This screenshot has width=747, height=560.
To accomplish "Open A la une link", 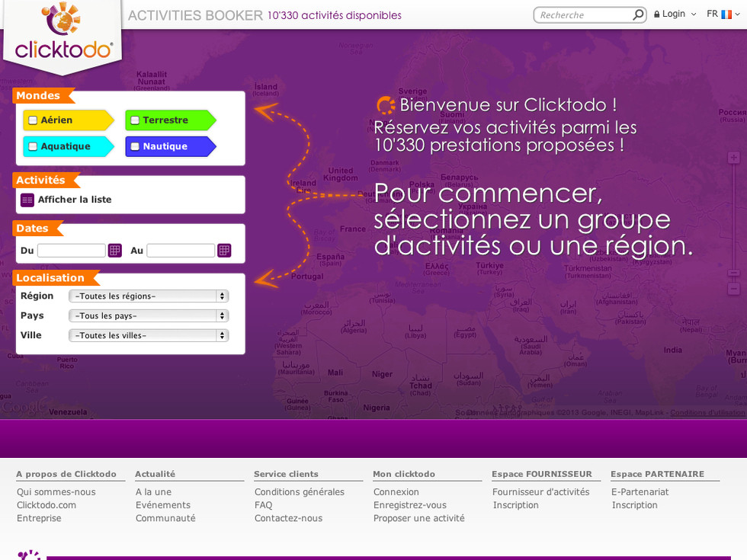I will [153, 492].
